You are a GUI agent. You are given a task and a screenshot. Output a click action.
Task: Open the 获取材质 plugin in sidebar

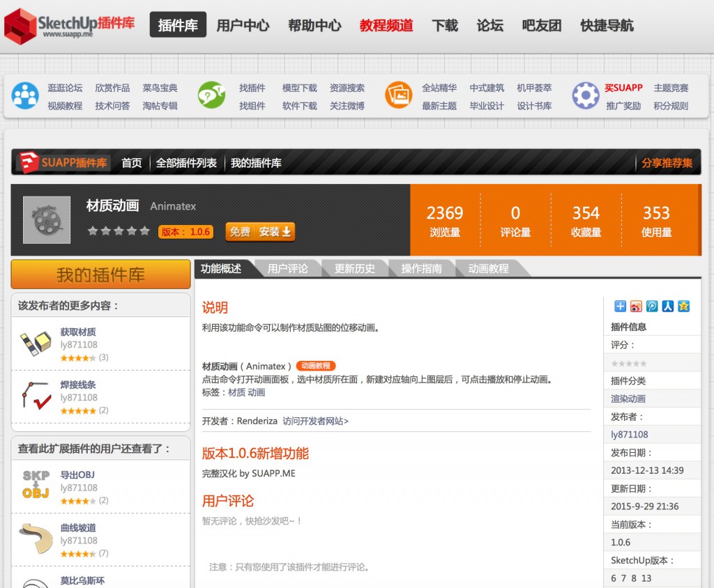(x=78, y=332)
